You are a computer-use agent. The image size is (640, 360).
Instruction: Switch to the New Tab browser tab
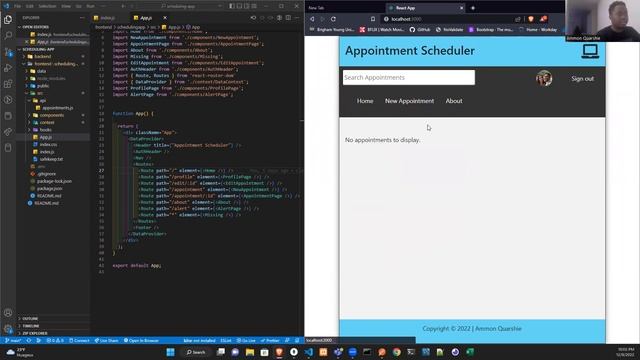(316, 8)
